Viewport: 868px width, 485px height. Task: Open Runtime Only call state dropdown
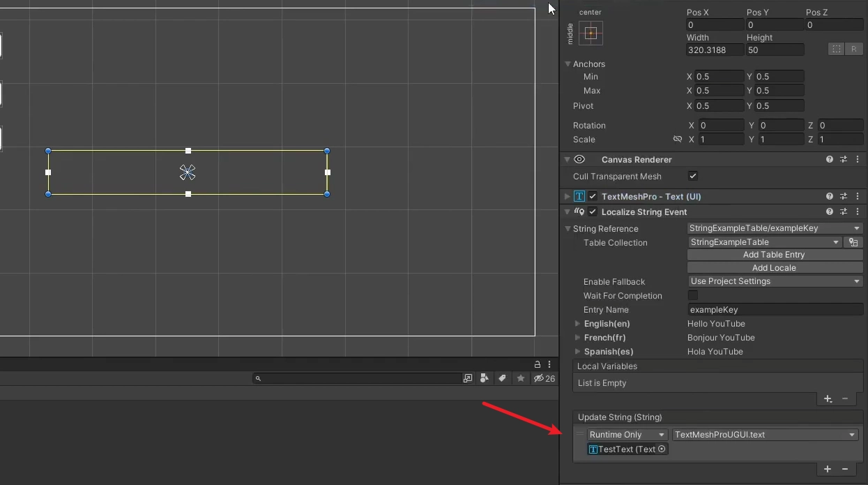(627, 435)
